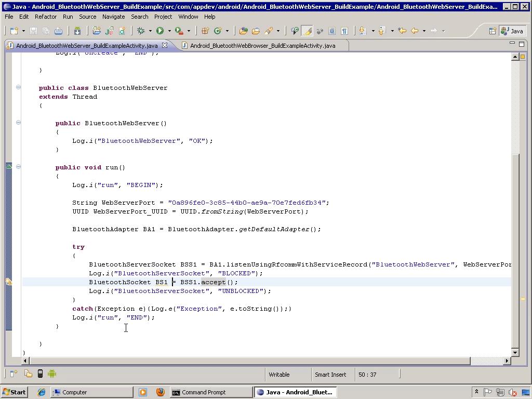532x399 pixels.
Task: Switch to Android_BluetoothWebBrowser_BuildExampleActivity.java tab
Action: [x=262, y=46]
